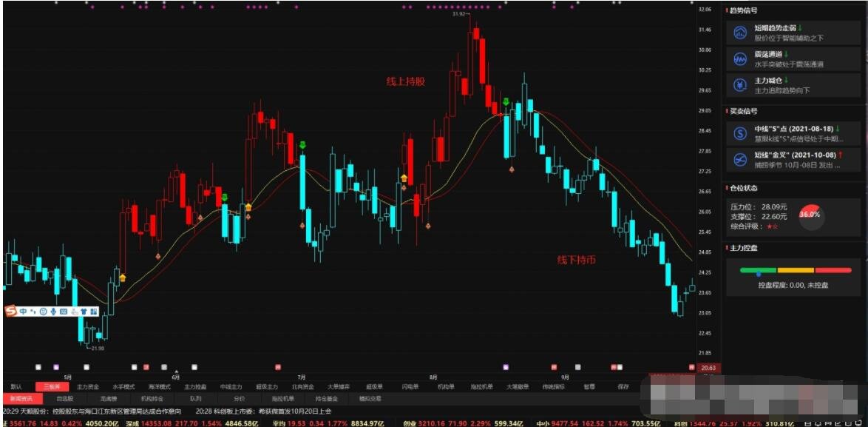The width and height of the screenshot is (868, 427).
Task: Open the 大笔撤单 tab
Action: coord(518,386)
